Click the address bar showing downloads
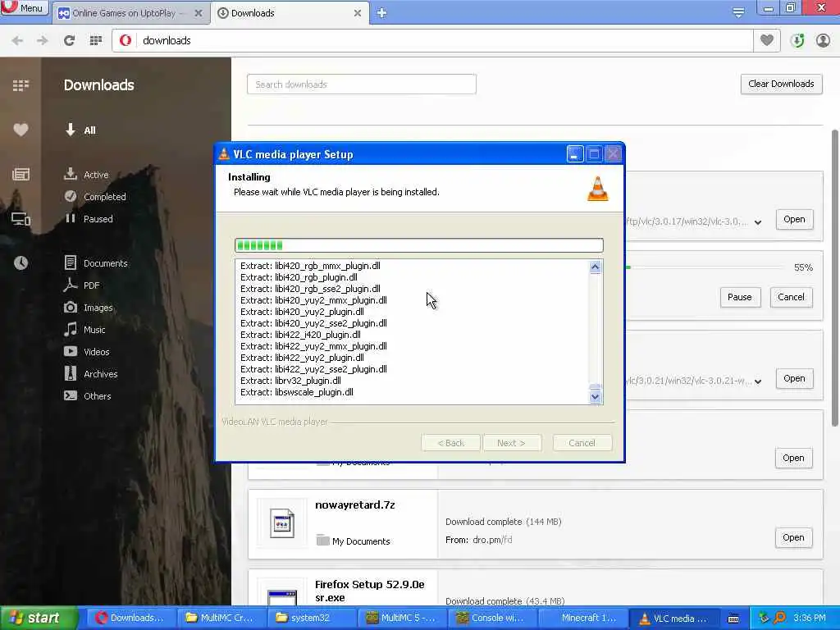This screenshot has height=630, width=840. pyautogui.click(x=431, y=41)
